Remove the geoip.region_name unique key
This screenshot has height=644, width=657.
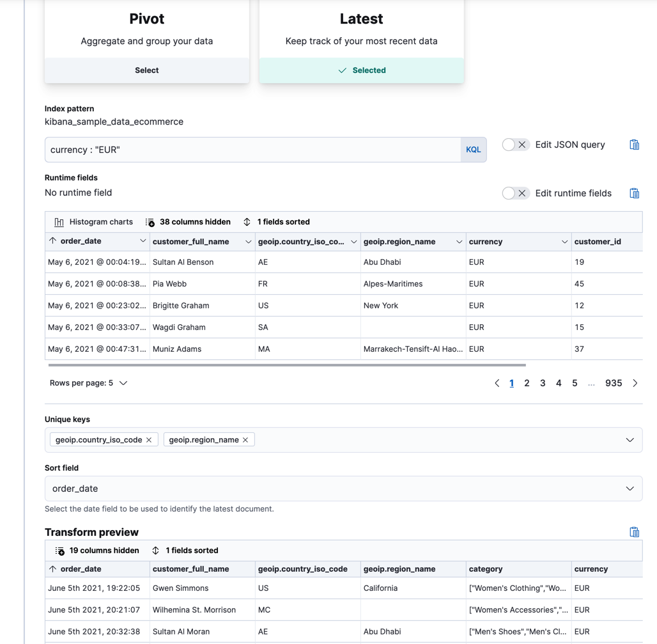[246, 439]
